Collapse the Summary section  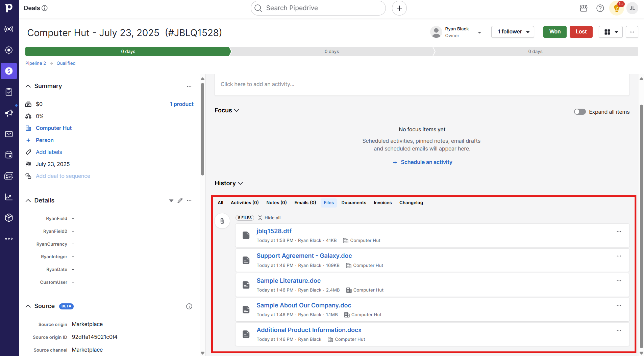[x=28, y=86]
